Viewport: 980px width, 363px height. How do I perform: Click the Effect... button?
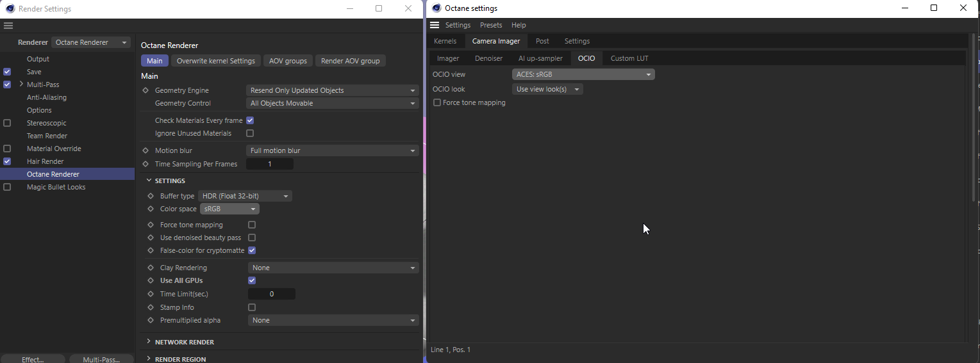click(33, 359)
